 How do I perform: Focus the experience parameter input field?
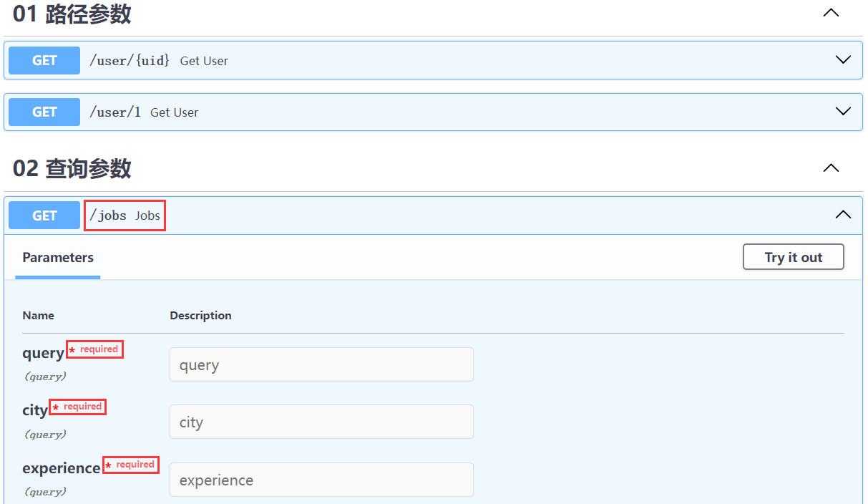tap(321, 480)
